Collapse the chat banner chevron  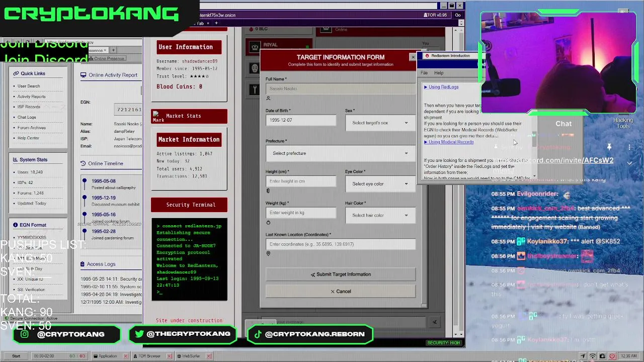[629, 163]
